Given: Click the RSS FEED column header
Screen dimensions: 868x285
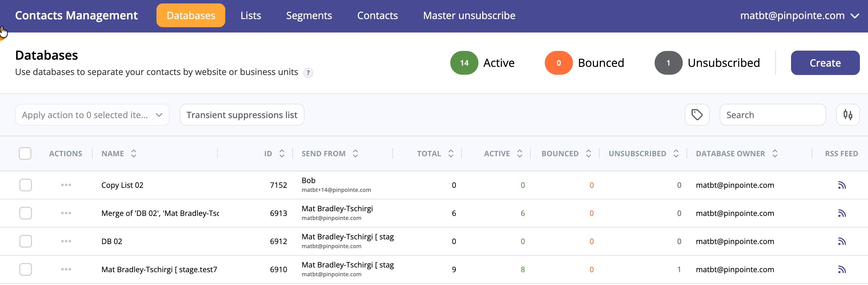Looking at the screenshot, I should pos(841,153).
